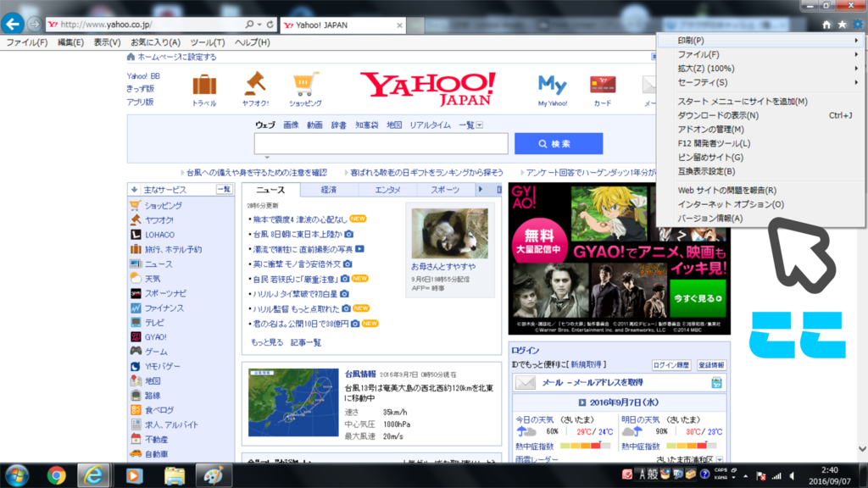This screenshot has height=488, width=868.
Task: Open the address bar dropdown arrow
Action: click(x=259, y=25)
